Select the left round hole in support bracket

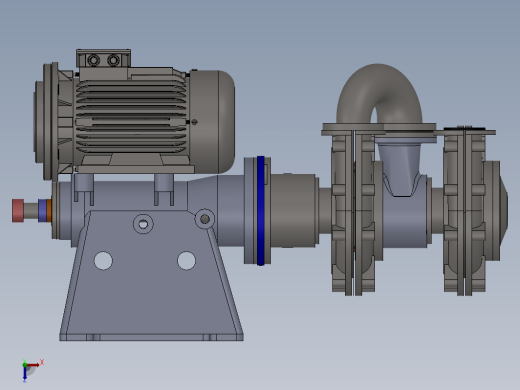(103, 261)
